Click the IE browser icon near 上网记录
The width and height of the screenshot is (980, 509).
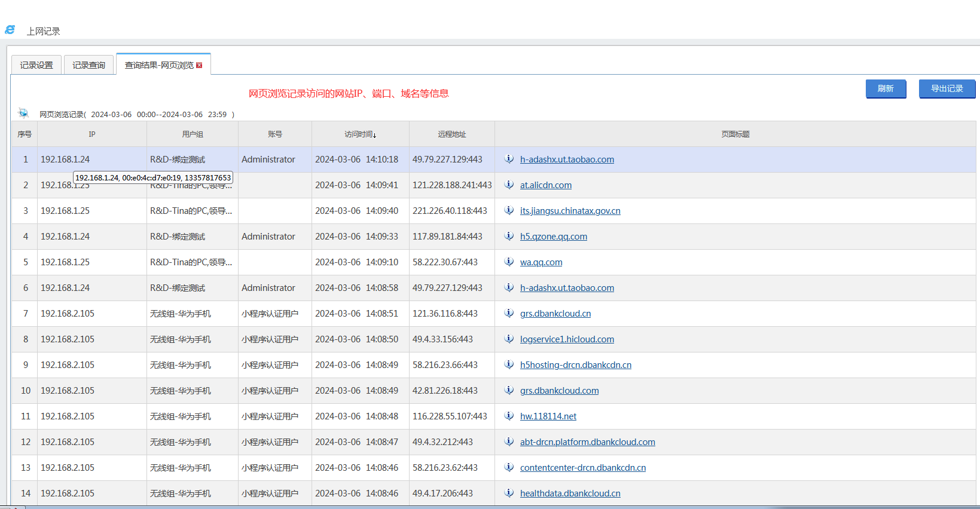point(10,30)
